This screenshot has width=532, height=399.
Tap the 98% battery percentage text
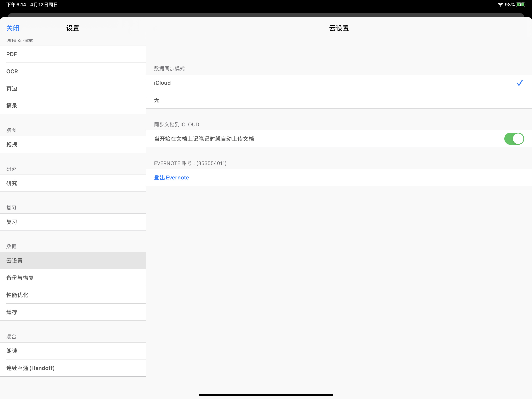(x=510, y=4)
